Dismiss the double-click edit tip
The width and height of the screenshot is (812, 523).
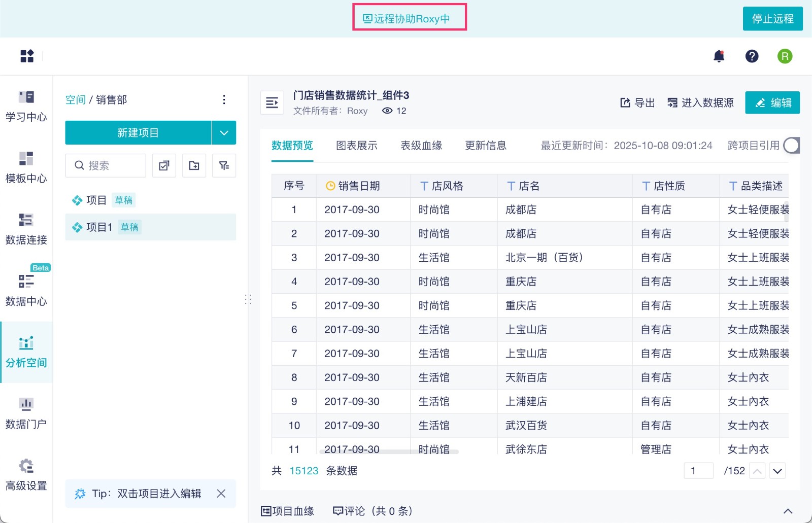click(x=221, y=494)
